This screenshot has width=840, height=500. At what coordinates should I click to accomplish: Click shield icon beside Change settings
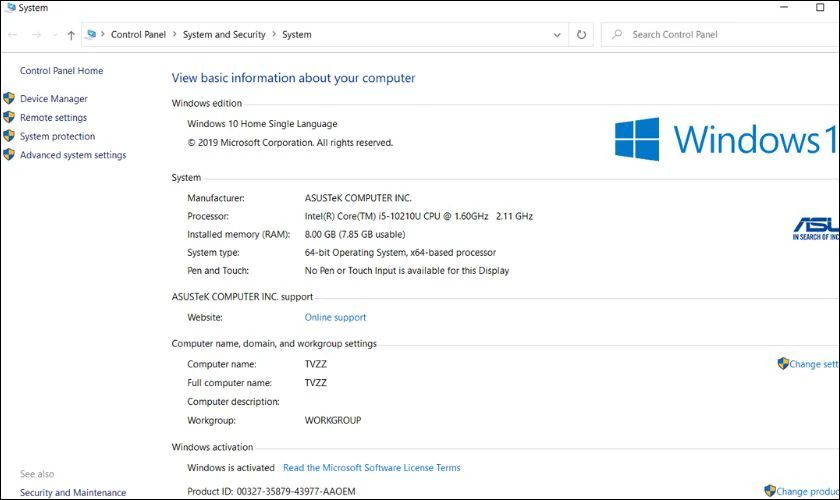pyautogui.click(x=783, y=363)
